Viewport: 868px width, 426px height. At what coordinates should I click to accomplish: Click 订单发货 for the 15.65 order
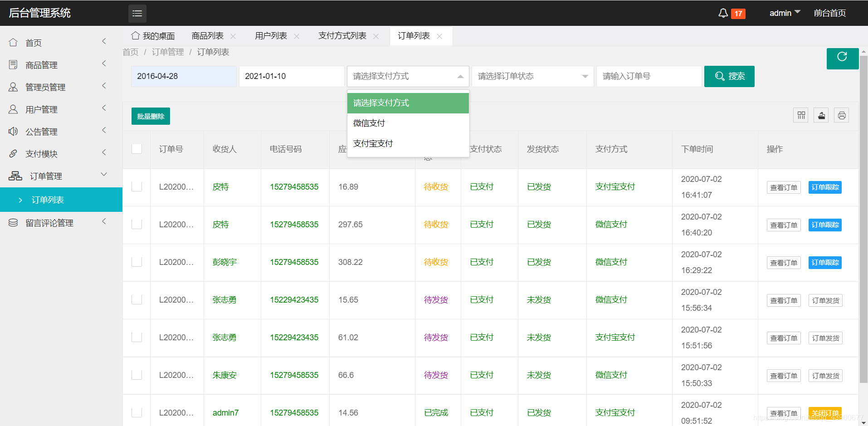(825, 300)
